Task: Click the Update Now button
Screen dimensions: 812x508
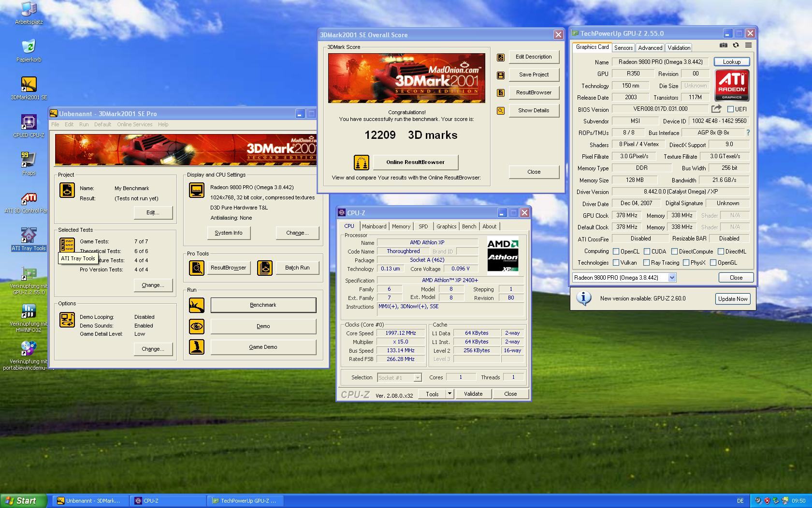Action: (733, 299)
